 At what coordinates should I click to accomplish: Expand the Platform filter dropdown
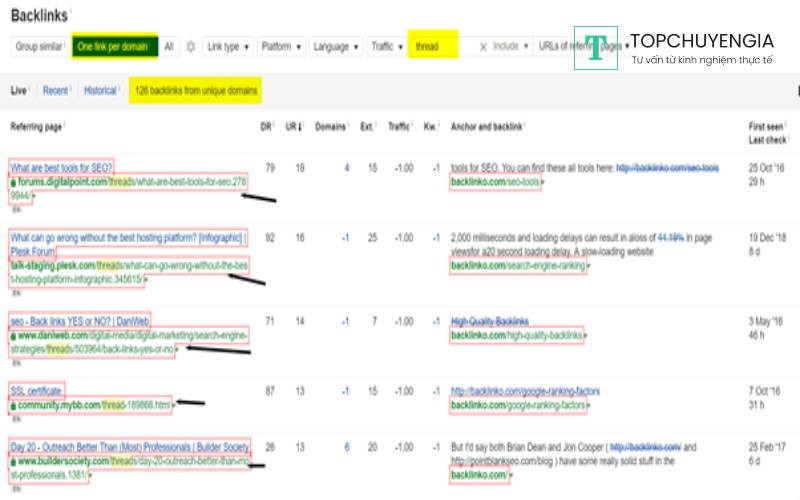pyautogui.click(x=279, y=47)
